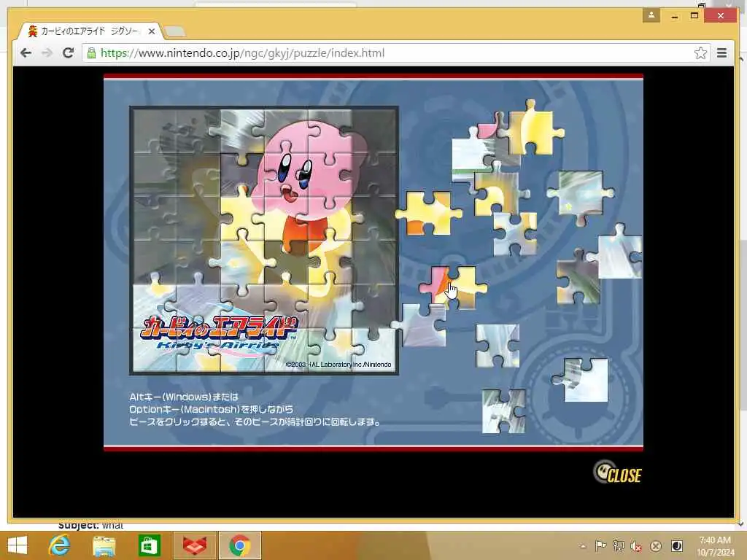747x560 pixels.
Task: Click the Action Center flag icon
Action: click(600, 545)
